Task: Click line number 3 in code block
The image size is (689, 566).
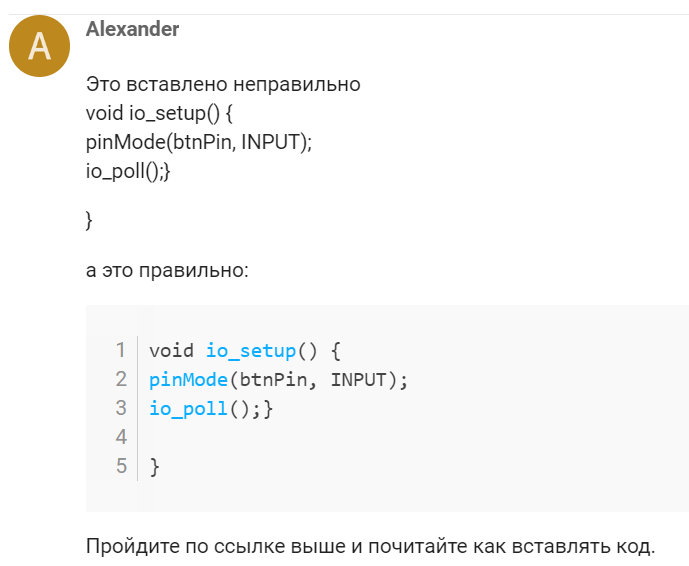Action: 121,408
